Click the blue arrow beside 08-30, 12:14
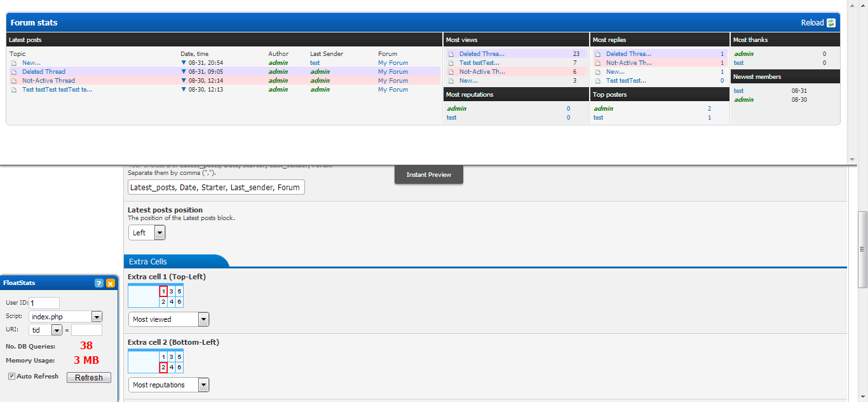Viewport: 868px width, 402px height. pos(184,81)
